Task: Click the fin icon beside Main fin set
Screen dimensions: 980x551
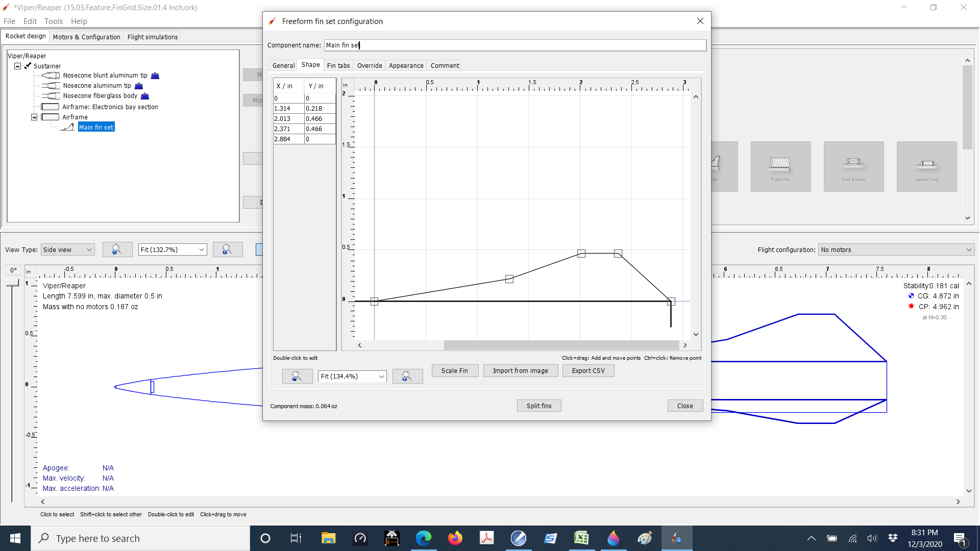Action: point(68,127)
